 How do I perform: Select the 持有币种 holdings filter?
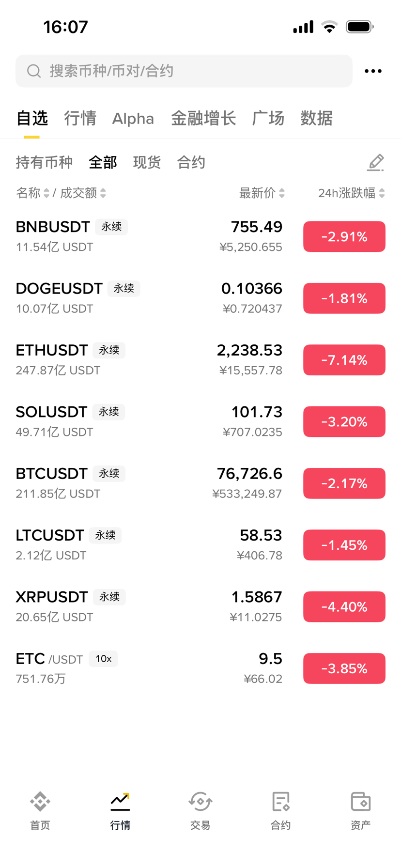44,163
